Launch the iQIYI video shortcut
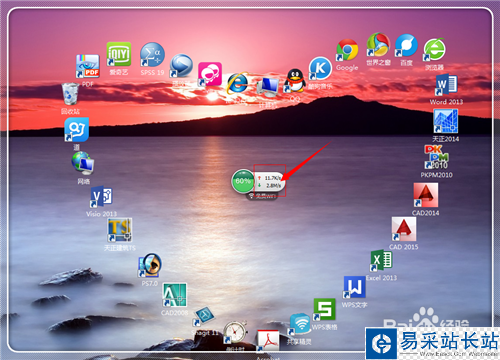The height and width of the screenshot is (360, 500). (x=119, y=54)
